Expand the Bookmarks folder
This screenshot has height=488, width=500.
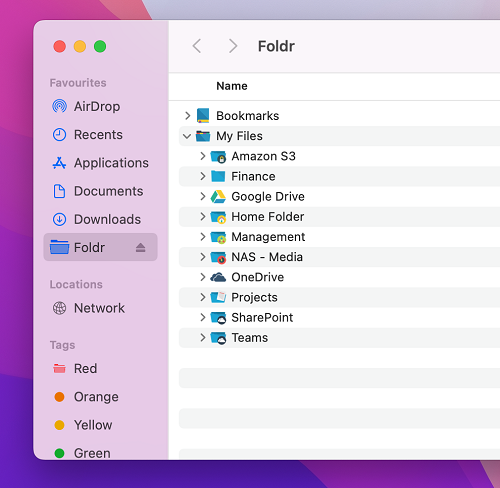pyautogui.click(x=187, y=116)
